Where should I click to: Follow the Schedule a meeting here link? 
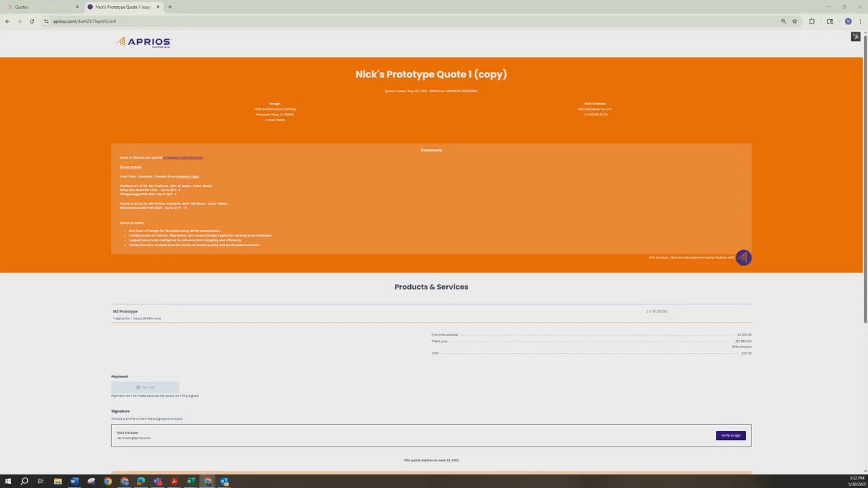coord(182,157)
